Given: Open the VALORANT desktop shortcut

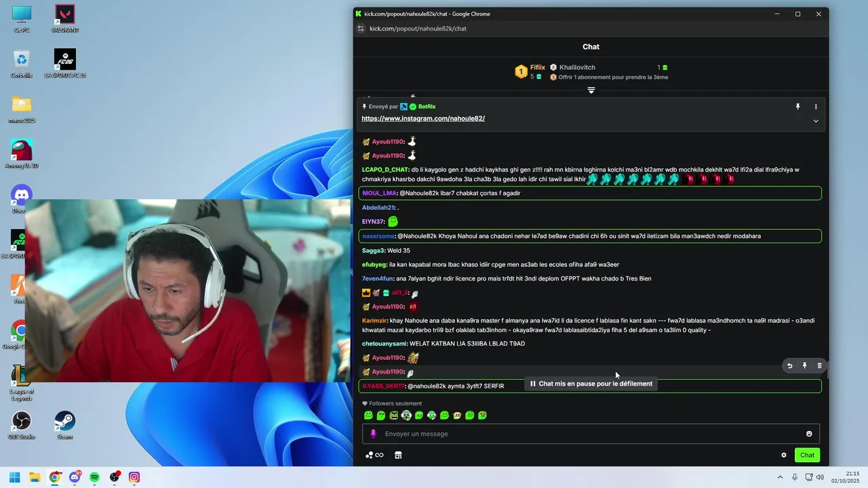Looking at the screenshot, I should click(65, 18).
